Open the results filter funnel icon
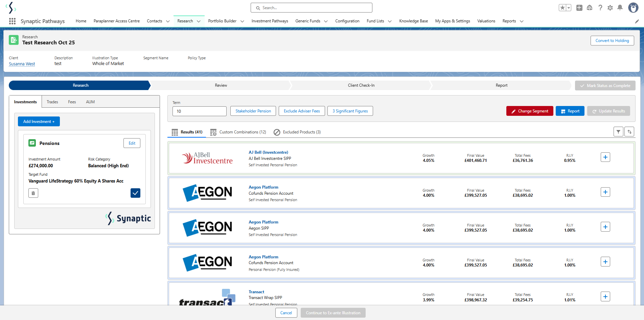Screen dimensions: 644x320 [618, 132]
